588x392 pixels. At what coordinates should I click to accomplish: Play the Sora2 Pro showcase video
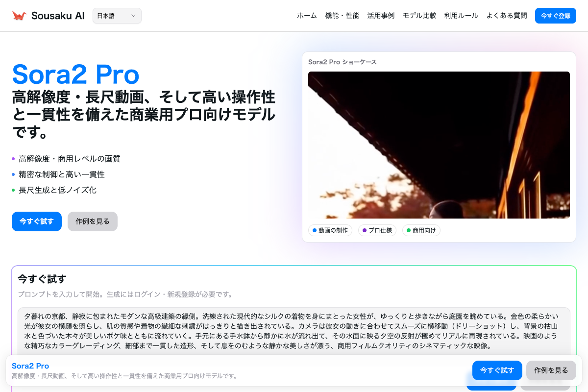click(439, 145)
